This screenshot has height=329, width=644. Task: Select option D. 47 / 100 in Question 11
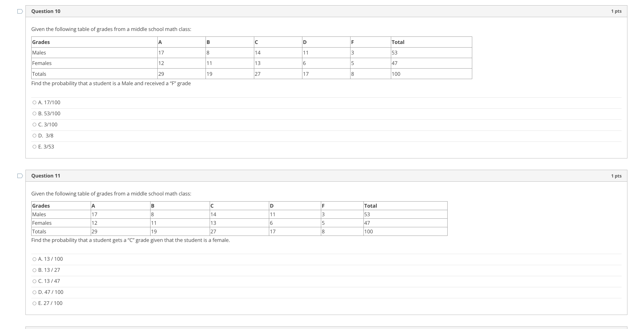(34, 292)
